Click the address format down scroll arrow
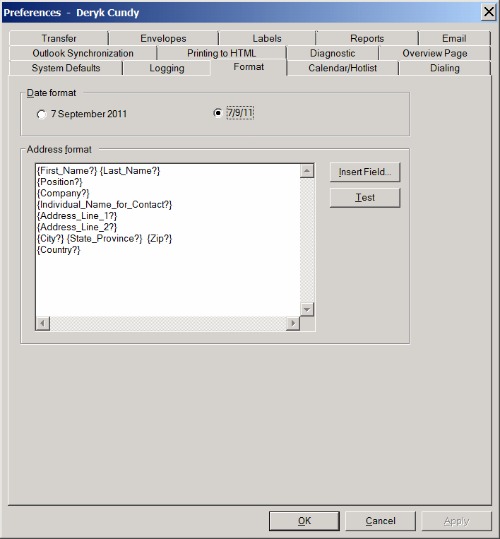This screenshot has width=500, height=539. coord(307,309)
